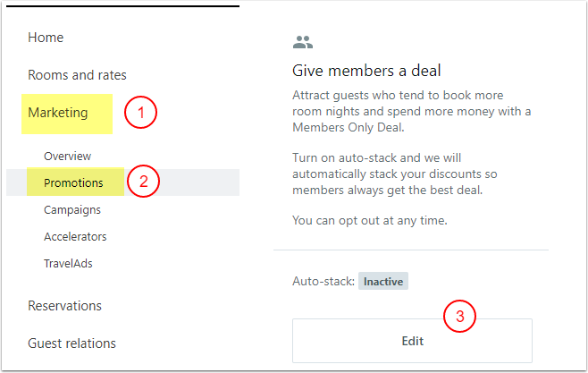Select Overview under Marketing

click(67, 157)
